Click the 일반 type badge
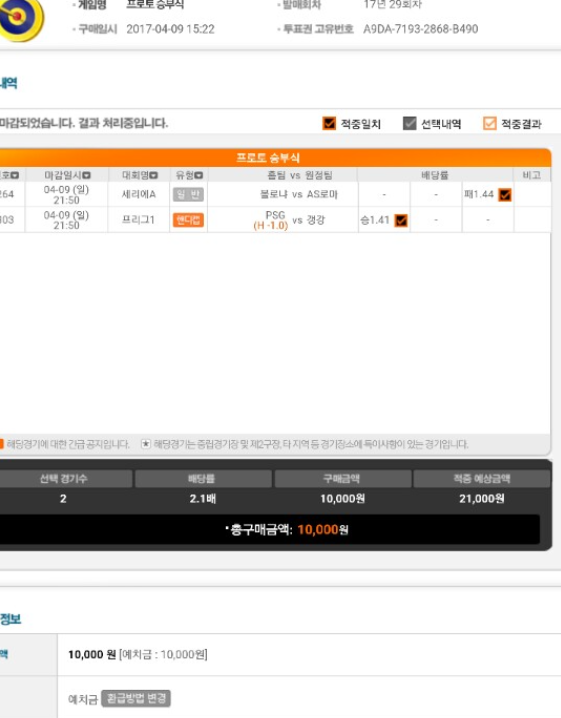Viewport: 561px width, 718px height. click(x=188, y=195)
